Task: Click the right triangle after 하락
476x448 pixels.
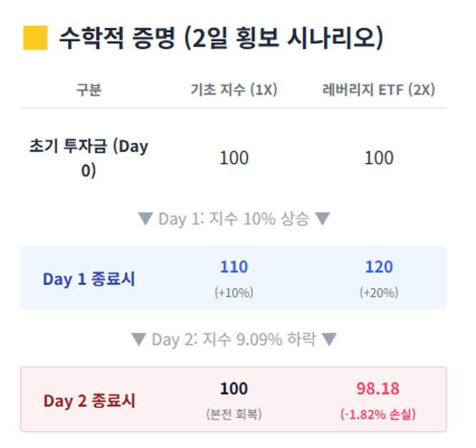Action: click(329, 339)
